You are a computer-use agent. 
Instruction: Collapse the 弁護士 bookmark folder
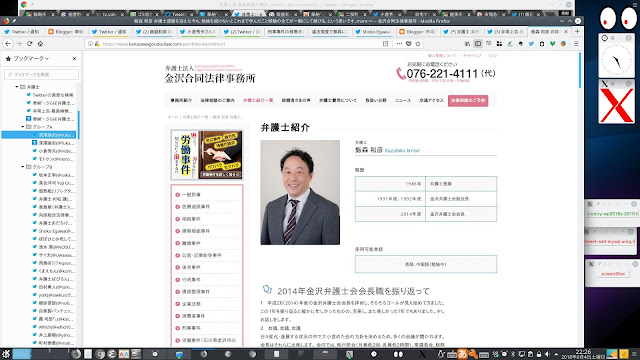[17, 87]
